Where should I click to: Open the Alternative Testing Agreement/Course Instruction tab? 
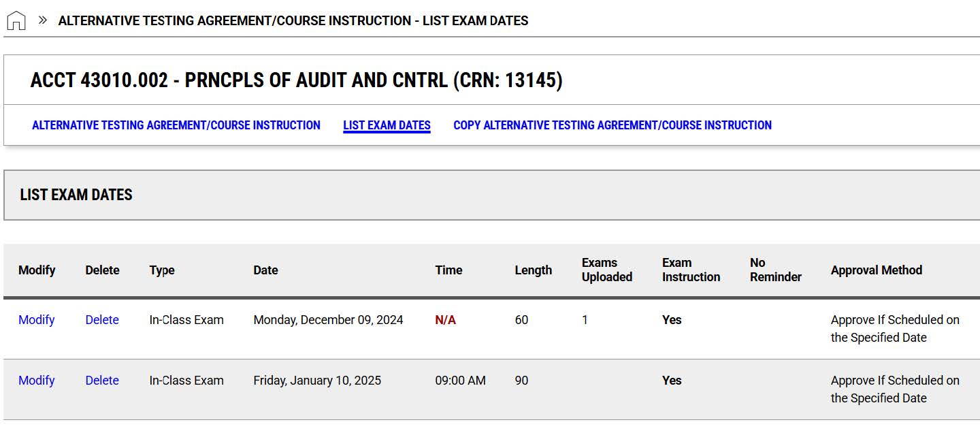coord(176,125)
